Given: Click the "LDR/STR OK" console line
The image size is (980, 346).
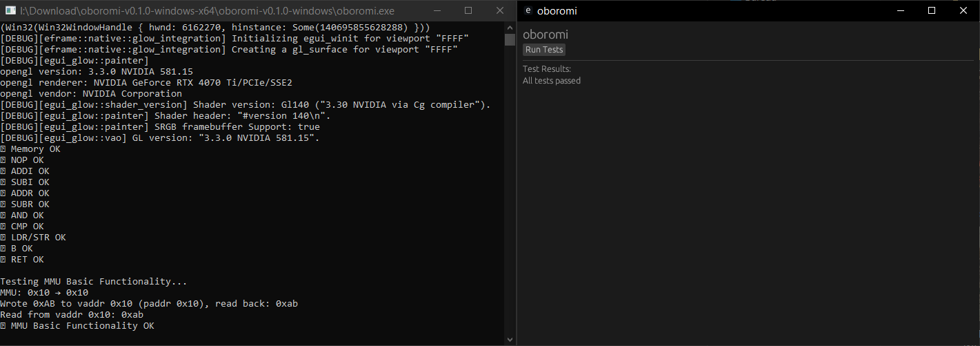Looking at the screenshot, I should point(38,238).
